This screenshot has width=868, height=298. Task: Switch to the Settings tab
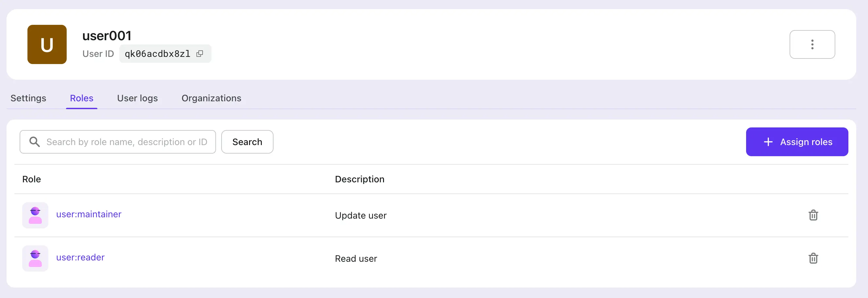[x=28, y=98]
